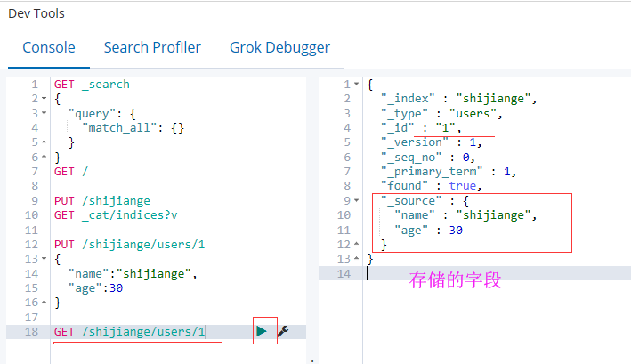Viewport: 631px width, 364px height.
Task: Click the PUT /shijiange request line
Action: [101, 200]
